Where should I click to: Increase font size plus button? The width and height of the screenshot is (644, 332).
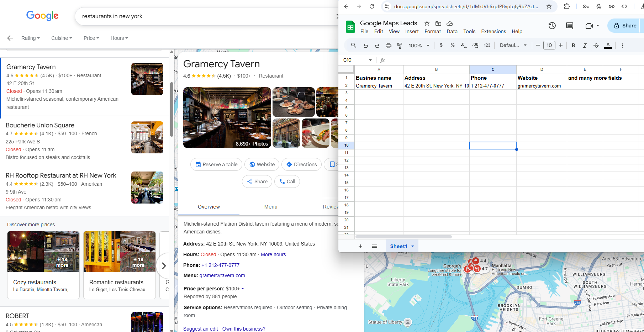click(561, 45)
